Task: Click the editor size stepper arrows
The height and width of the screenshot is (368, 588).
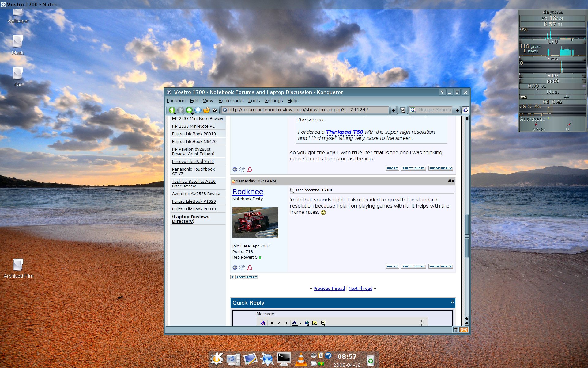Action: [x=421, y=323]
